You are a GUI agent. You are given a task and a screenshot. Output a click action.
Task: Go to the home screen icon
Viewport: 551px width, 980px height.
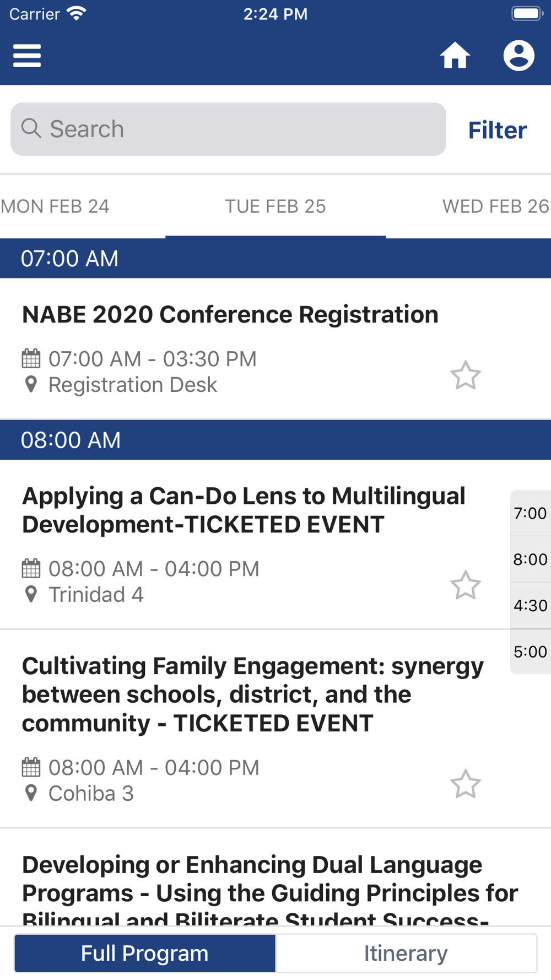[455, 56]
